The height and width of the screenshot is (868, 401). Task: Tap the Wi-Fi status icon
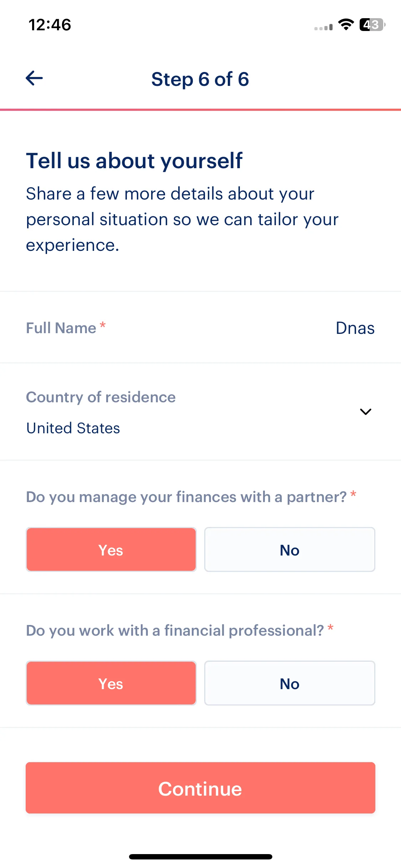pos(346,25)
